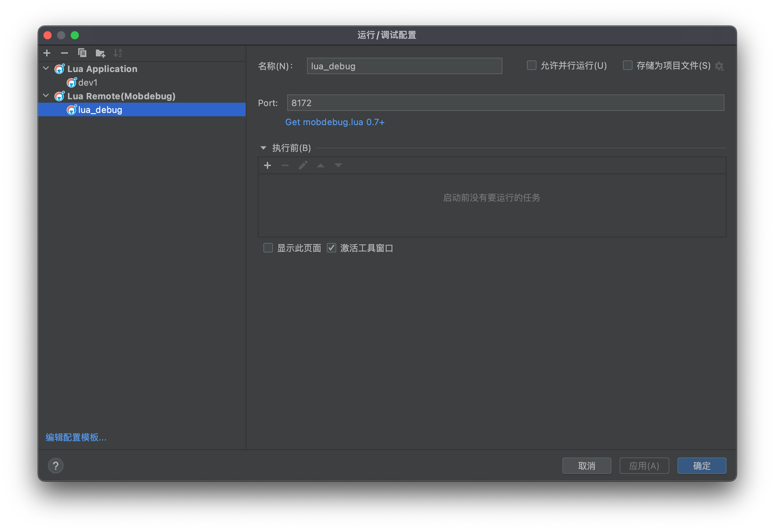Tick the show this page (显示此页面) checkbox
The image size is (775, 532).
[x=268, y=248]
